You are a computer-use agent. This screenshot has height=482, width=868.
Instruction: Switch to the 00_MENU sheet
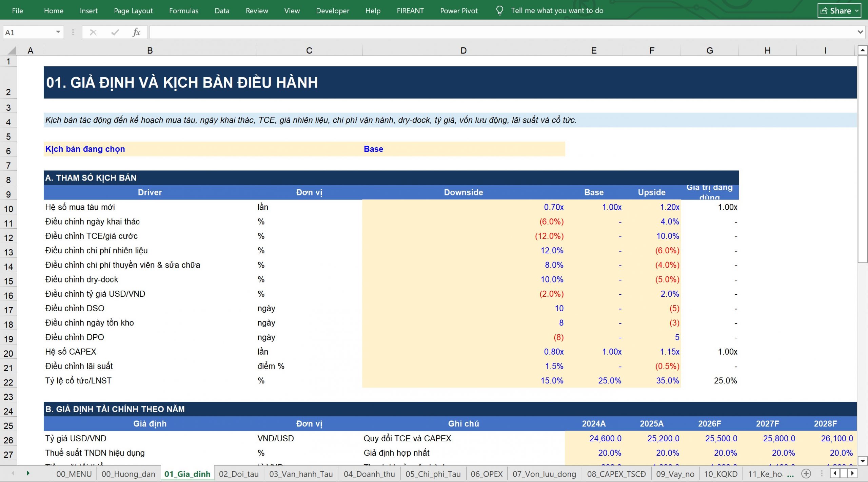pyautogui.click(x=74, y=474)
